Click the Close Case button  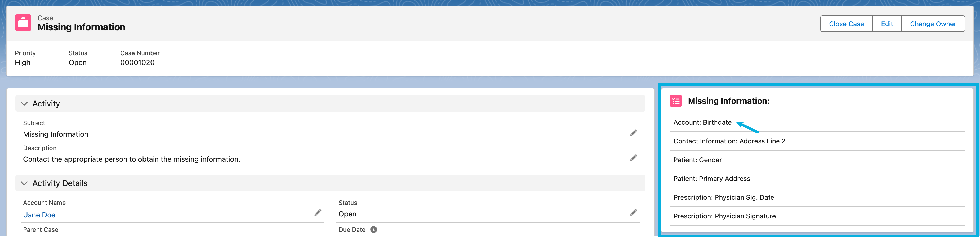(x=846, y=24)
